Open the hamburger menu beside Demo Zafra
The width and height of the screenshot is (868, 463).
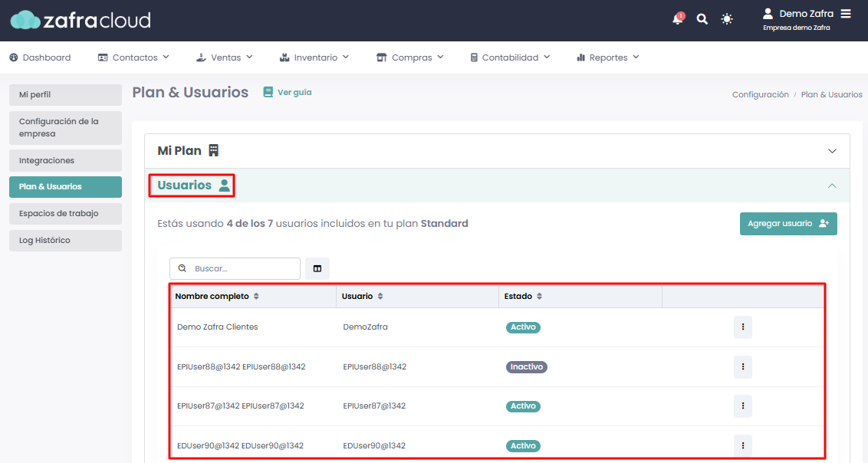846,14
